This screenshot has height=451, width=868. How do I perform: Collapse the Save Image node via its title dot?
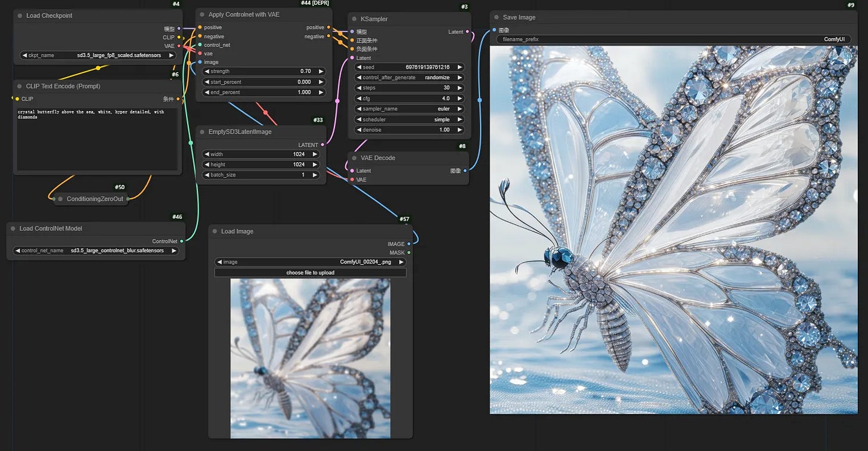tap(498, 17)
